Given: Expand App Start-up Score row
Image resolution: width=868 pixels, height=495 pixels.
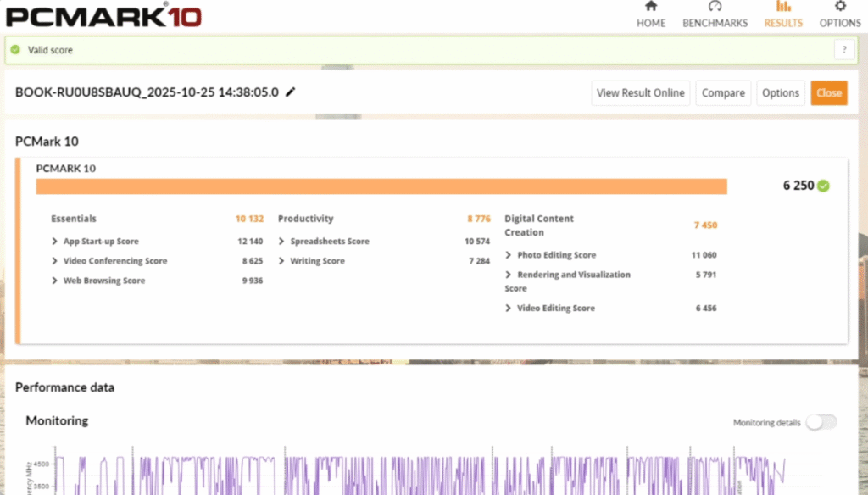Looking at the screenshot, I should [x=55, y=242].
